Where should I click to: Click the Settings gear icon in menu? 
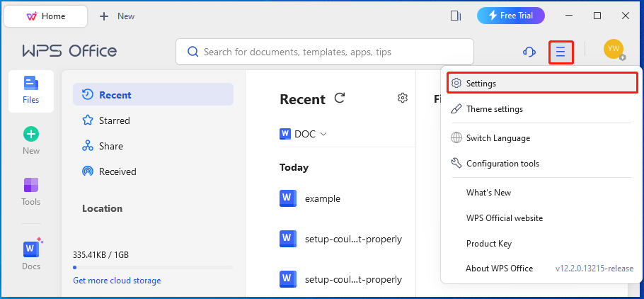click(456, 83)
